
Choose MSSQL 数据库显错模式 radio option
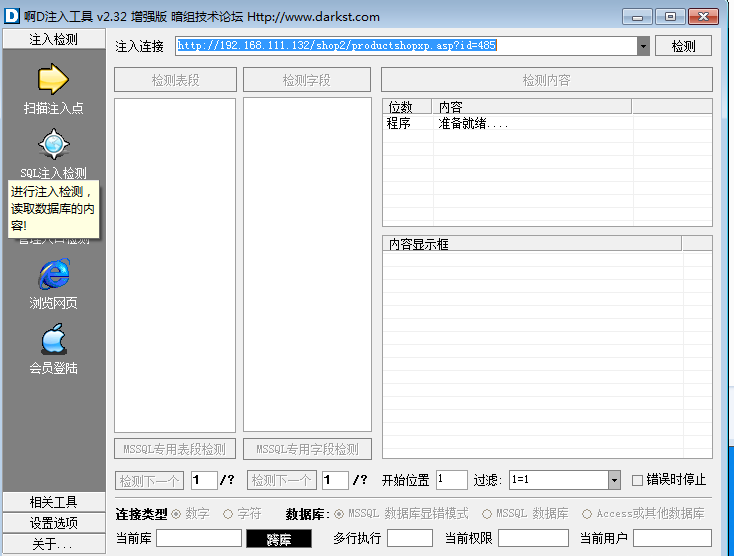[339, 514]
